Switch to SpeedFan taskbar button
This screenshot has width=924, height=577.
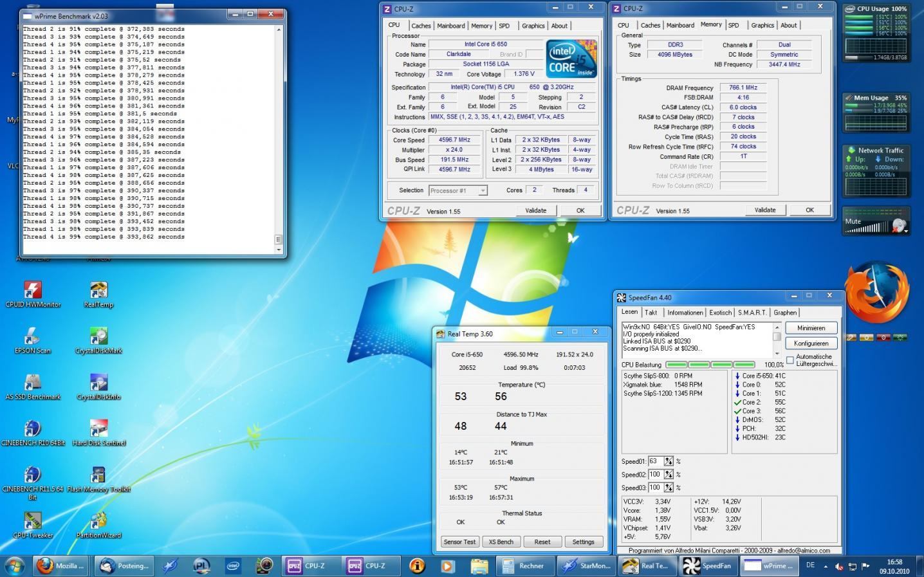[708, 566]
